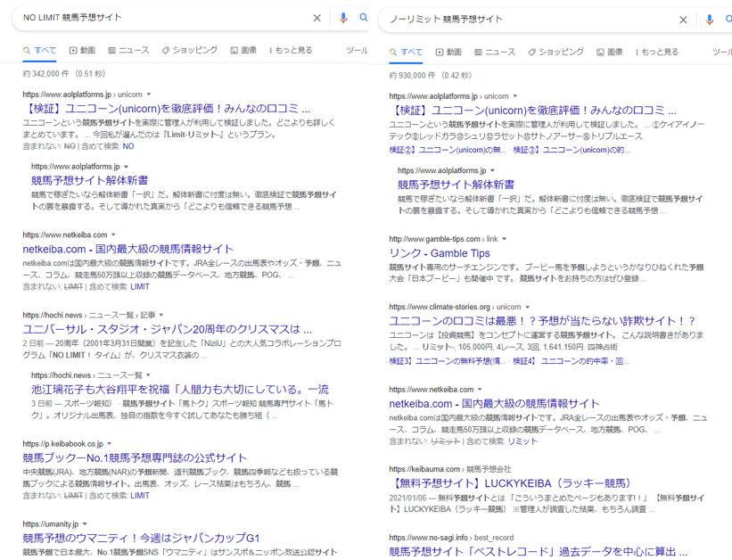732x560 pixels.
Task: Open ユニコーン徹底評価 result in NO LIMIT results
Action: (166, 109)
